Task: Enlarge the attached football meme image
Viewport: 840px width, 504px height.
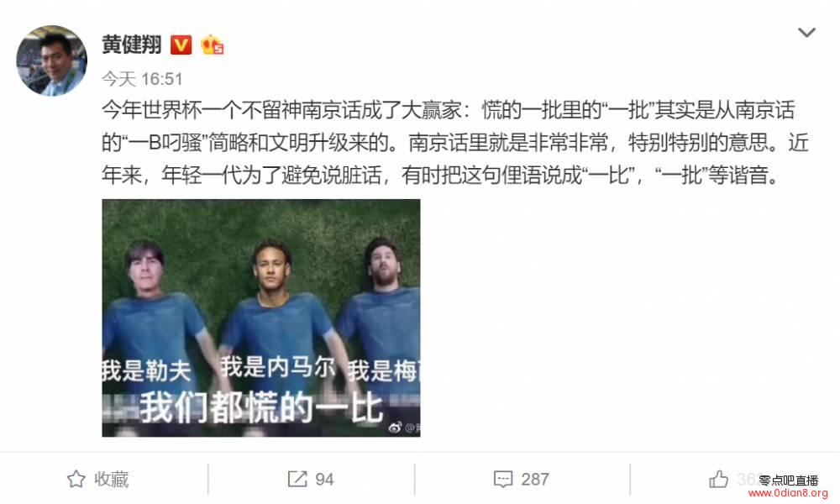Action: (261, 318)
